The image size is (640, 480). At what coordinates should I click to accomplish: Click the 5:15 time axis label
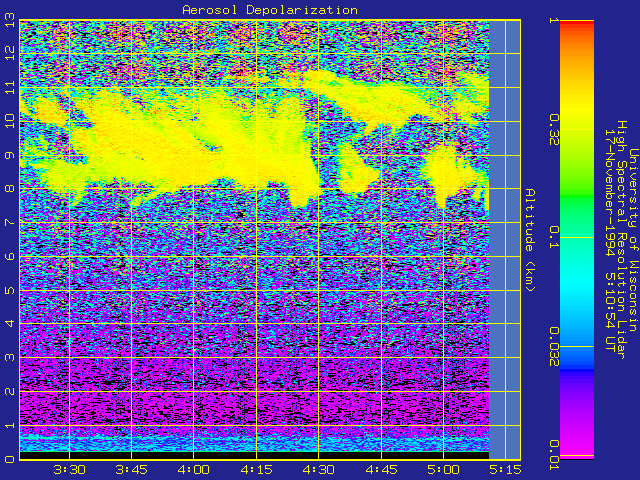pos(505,470)
